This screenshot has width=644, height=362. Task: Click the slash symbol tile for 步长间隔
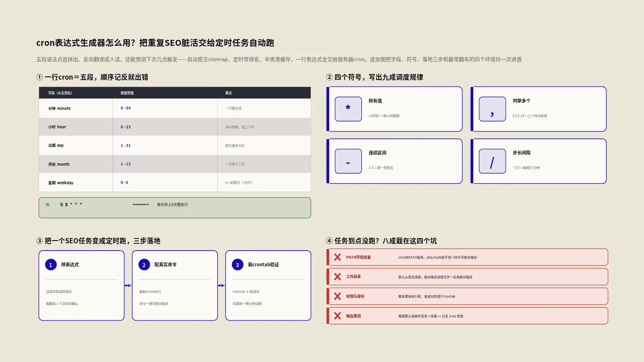click(x=492, y=161)
